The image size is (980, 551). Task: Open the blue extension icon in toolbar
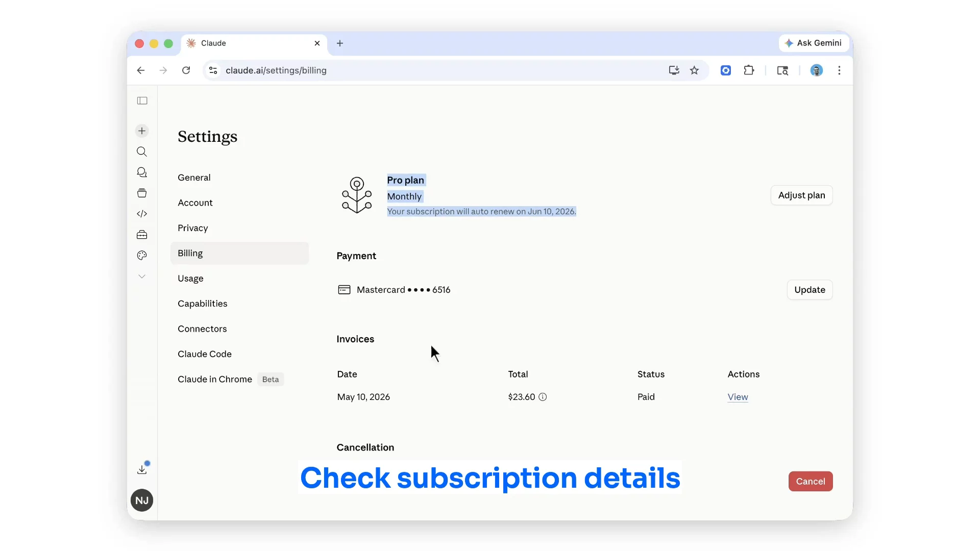726,70
